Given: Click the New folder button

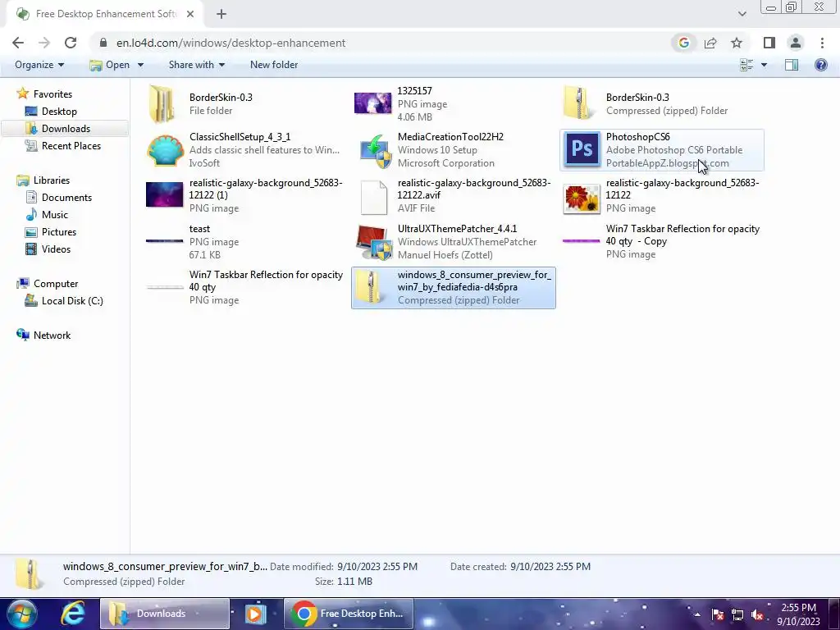Looking at the screenshot, I should pos(274,65).
